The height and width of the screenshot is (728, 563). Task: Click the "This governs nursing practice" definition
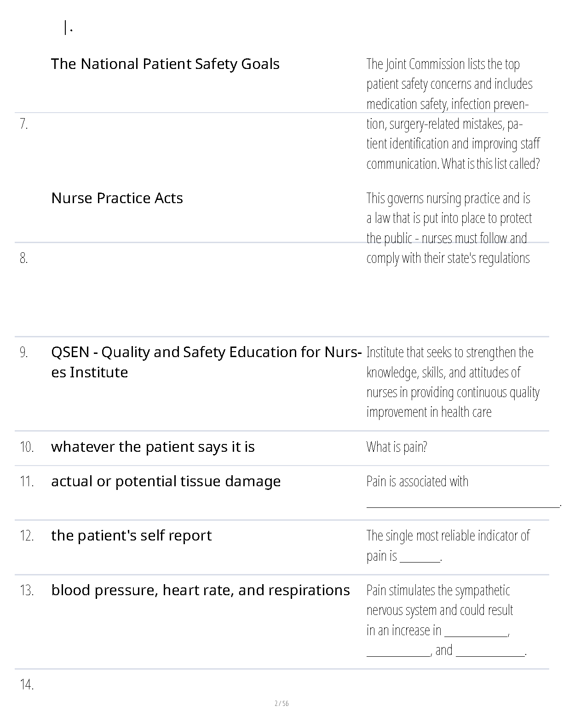click(x=449, y=228)
